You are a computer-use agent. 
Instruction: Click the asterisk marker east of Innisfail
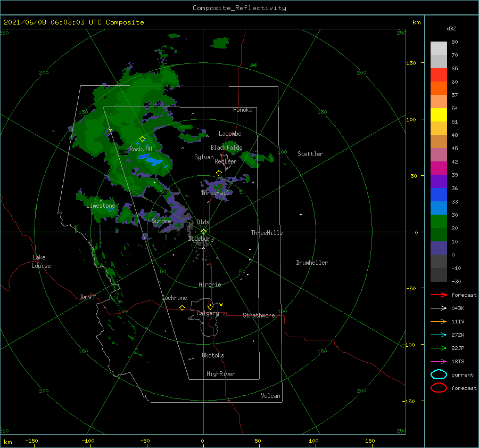253,183
